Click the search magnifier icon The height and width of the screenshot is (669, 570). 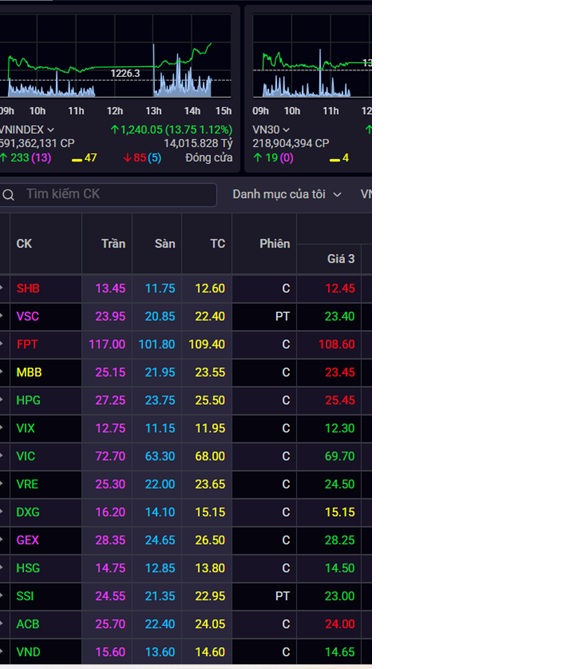click(8, 195)
